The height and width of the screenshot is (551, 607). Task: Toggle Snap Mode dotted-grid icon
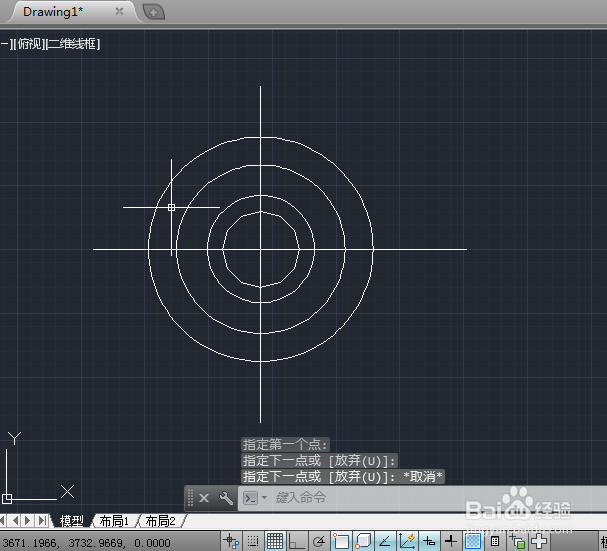[x=253, y=541]
